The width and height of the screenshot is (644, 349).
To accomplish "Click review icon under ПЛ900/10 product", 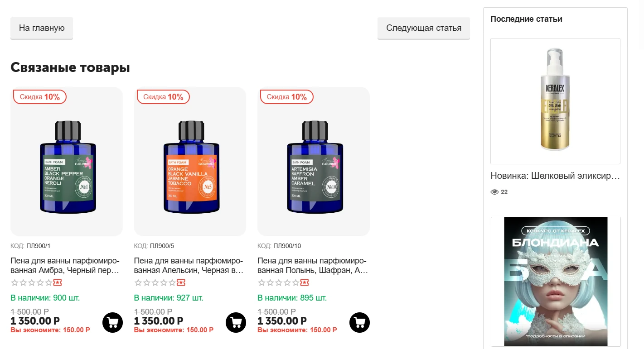I will click(305, 283).
